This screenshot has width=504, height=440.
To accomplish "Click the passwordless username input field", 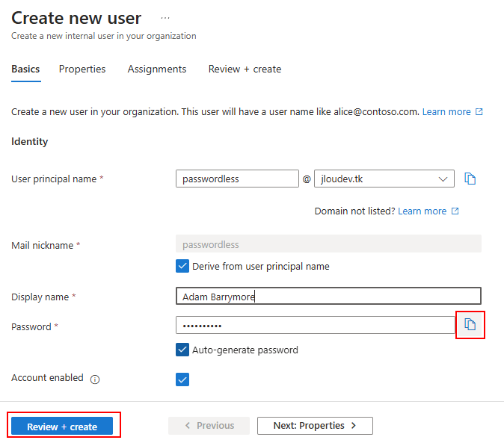I will click(237, 179).
